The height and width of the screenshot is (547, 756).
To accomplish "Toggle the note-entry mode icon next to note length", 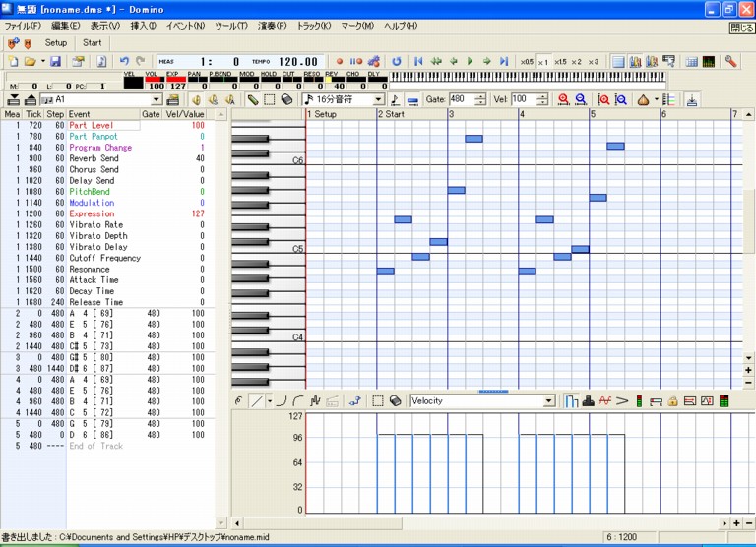I will point(395,99).
